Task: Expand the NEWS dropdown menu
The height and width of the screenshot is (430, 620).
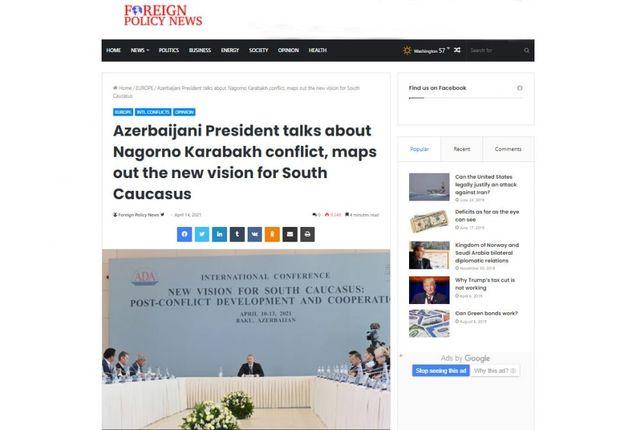Action: [140, 50]
